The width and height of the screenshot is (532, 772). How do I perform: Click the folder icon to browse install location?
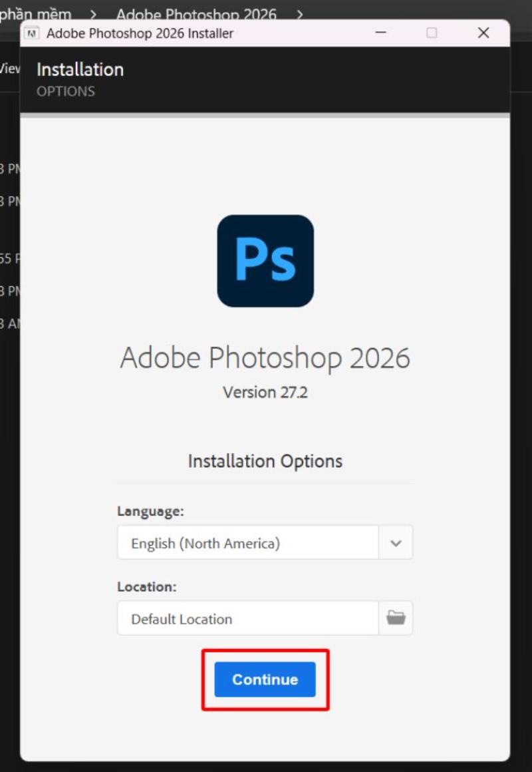[x=396, y=618]
